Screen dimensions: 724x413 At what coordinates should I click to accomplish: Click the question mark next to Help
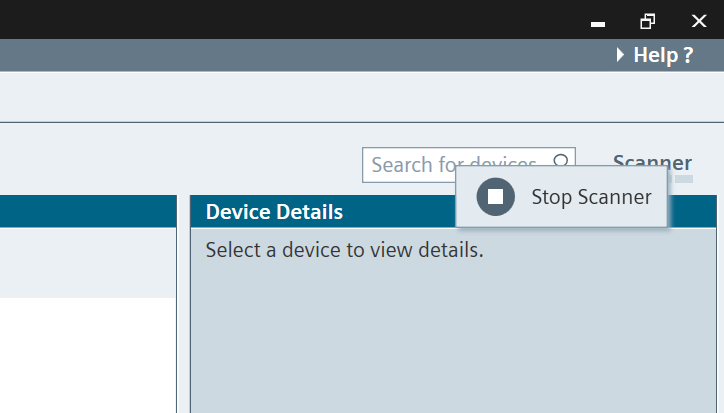tap(688, 55)
